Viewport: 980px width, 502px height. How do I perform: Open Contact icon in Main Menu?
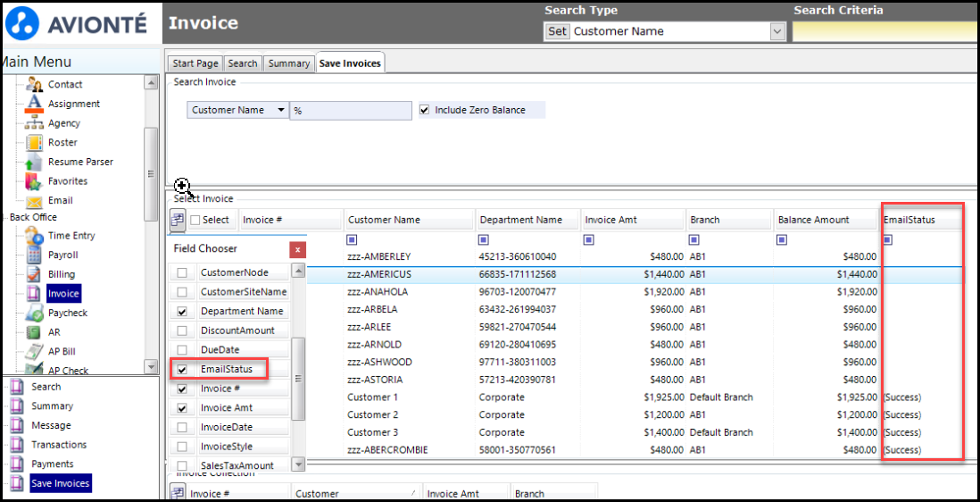click(34, 84)
